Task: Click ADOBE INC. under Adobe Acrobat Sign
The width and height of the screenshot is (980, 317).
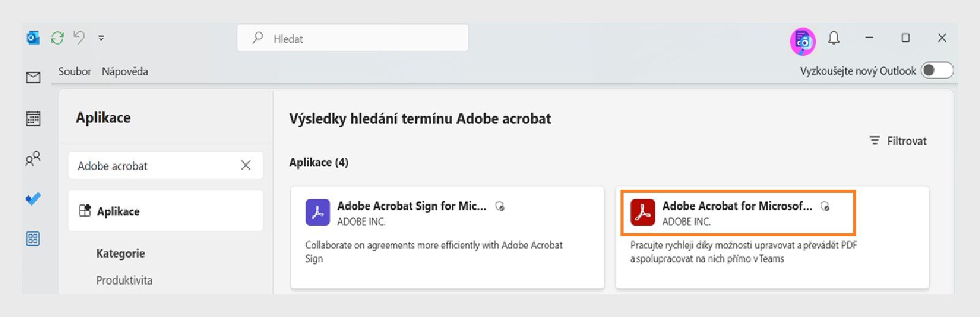Action: [x=361, y=222]
